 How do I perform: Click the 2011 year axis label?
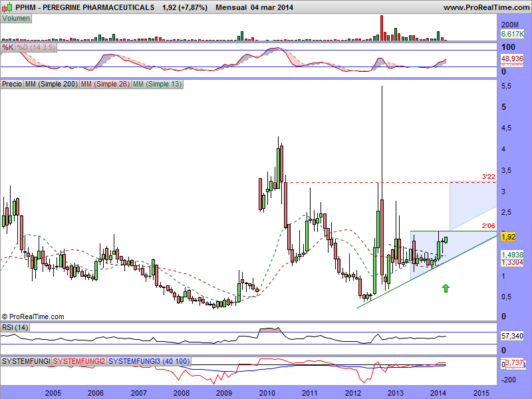point(310,393)
